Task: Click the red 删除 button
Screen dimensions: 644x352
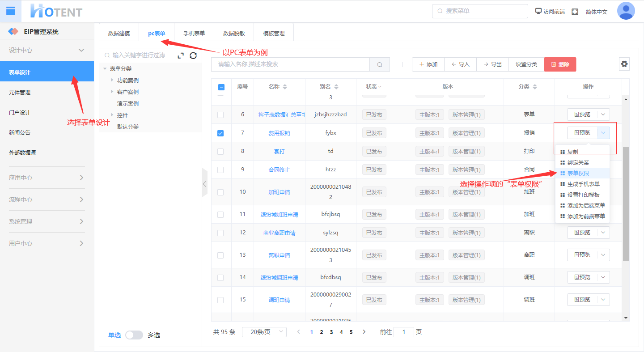Action: [x=560, y=64]
